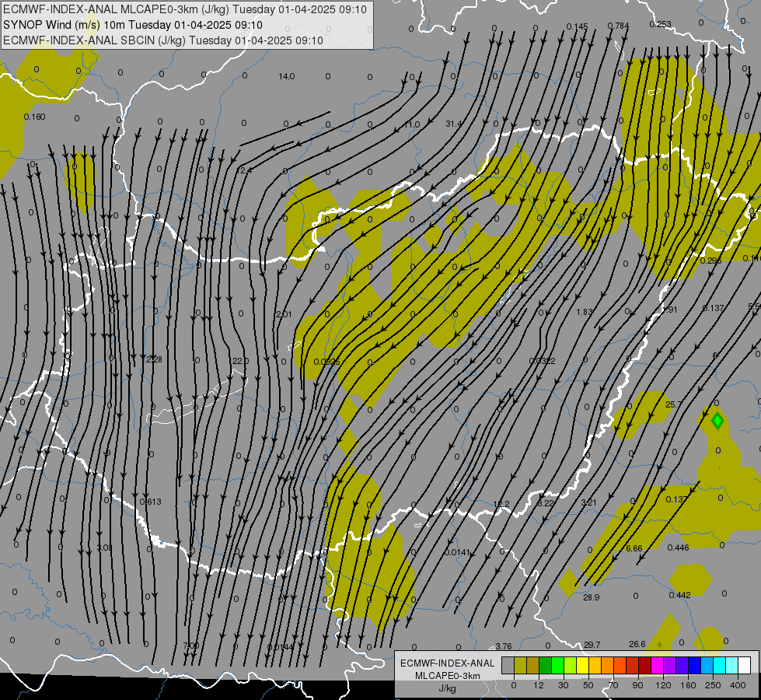Click the 26.6 value on the map

point(637,644)
